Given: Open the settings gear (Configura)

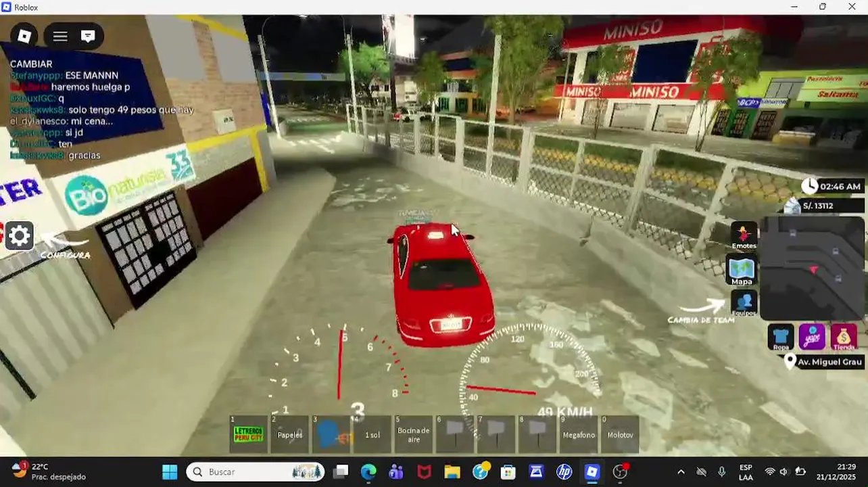Looking at the screenshot, I should pyautogui.click(x=20, y=236).
